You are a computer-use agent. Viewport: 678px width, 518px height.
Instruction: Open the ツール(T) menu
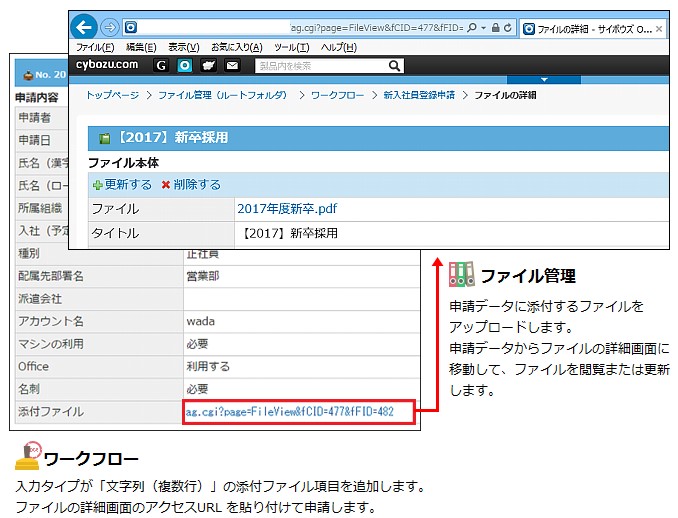click(x=292, y=47)
